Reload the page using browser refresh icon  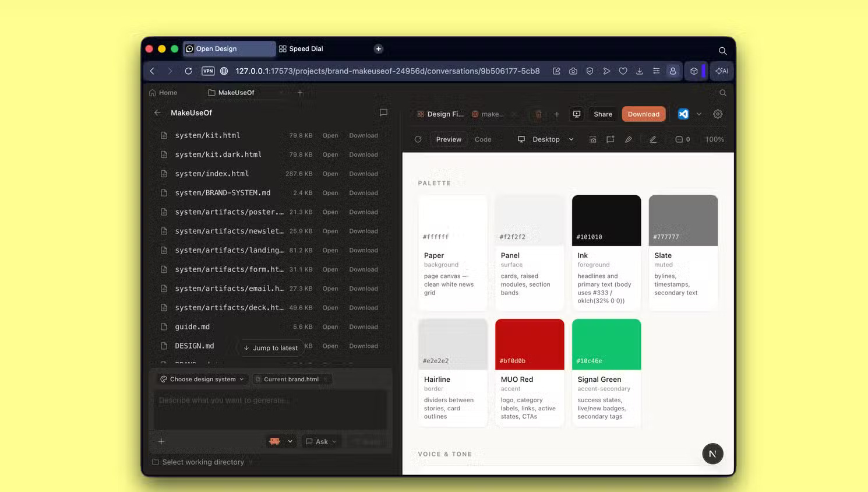click(x=188, y=71)
